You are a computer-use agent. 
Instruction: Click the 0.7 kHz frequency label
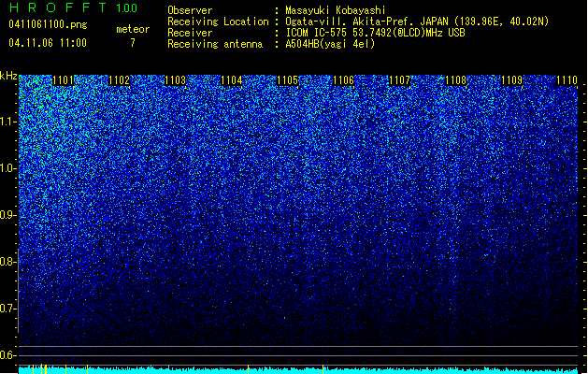click(x=7, y=309)
